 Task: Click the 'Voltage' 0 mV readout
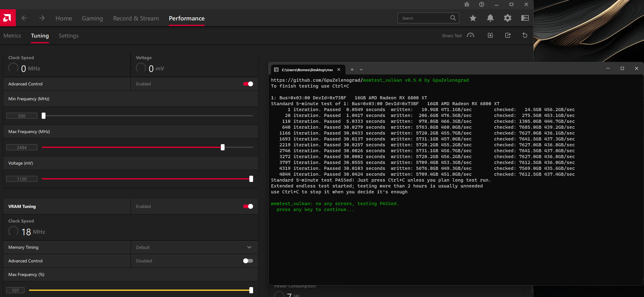click(x=150, y=68)
